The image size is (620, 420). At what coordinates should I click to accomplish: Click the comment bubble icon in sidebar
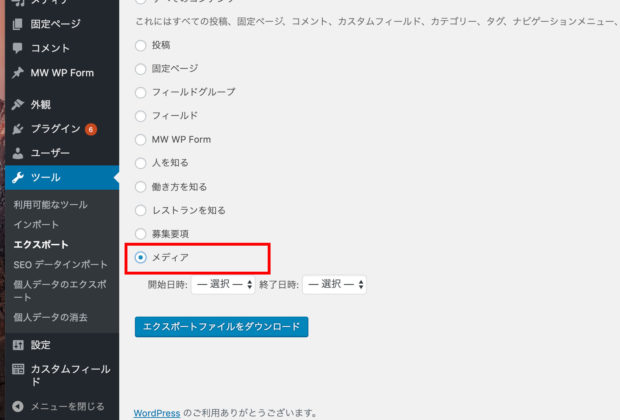click(18, 48)
